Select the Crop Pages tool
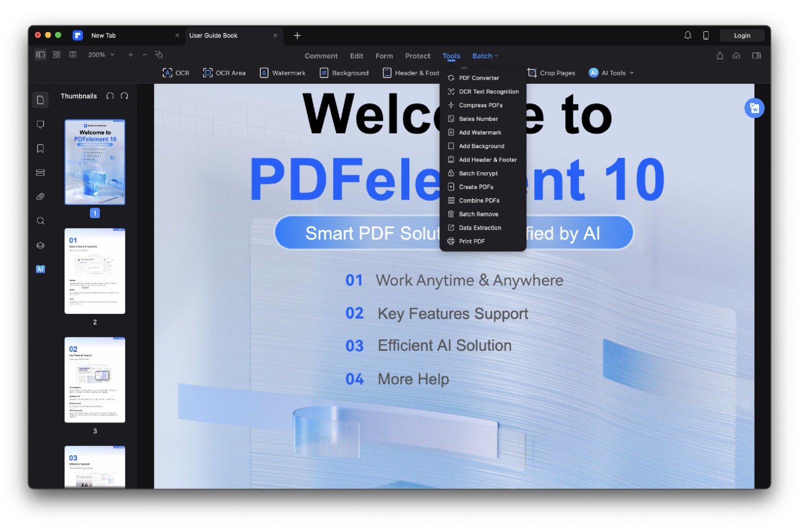The height and width of the screenshot is (532, 799). point(551,73)
